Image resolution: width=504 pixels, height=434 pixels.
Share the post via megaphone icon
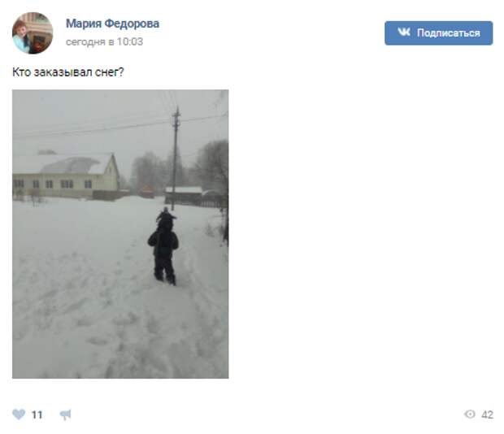coord(66,414)
